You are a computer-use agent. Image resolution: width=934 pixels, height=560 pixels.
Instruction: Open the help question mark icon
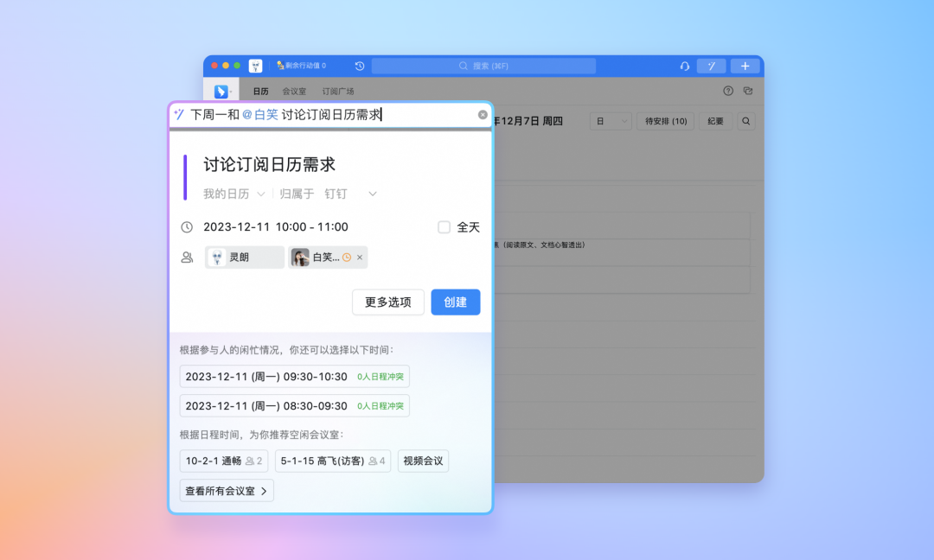[x=728, y=91]
